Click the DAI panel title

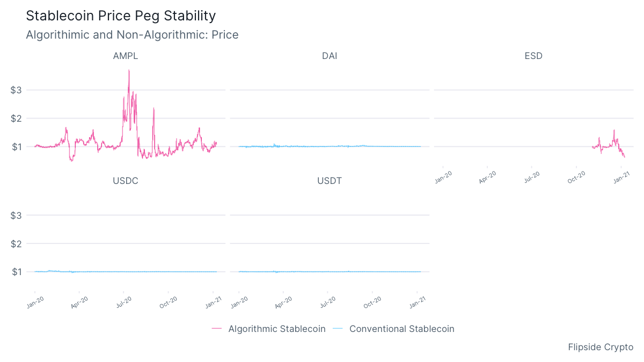tap(330, 56)
